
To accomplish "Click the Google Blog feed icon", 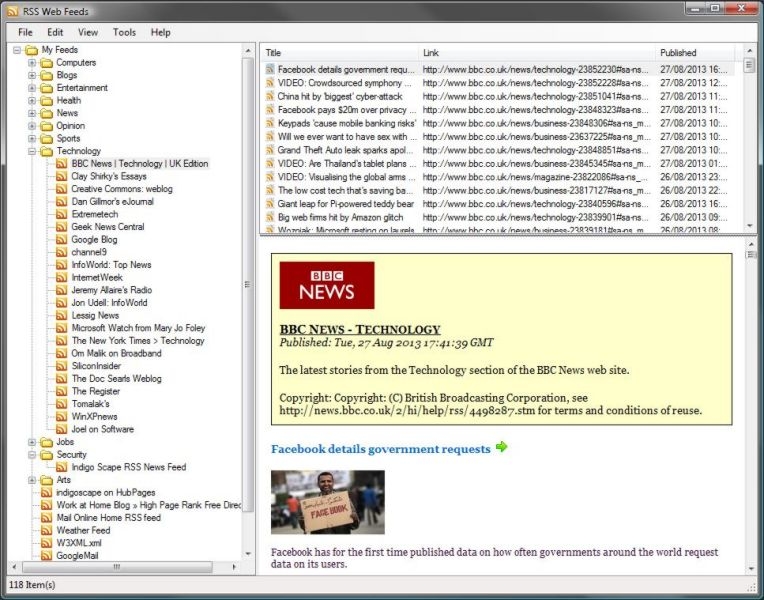I will [x=61, y=240].
